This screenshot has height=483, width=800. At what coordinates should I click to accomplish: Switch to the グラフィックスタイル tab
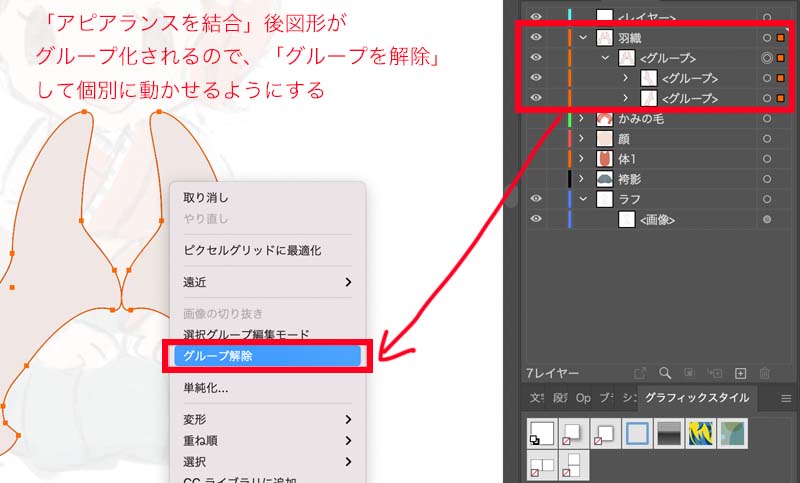pos(696,398)
